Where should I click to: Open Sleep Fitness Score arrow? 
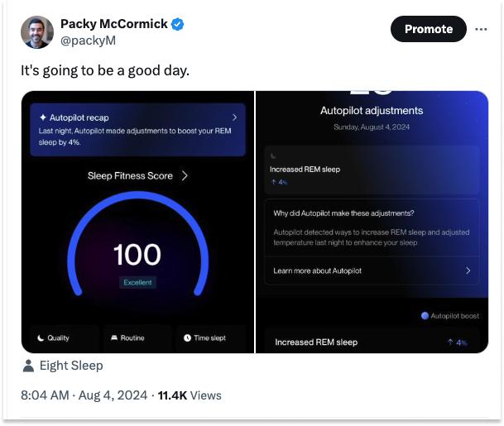pyautogui.click(x=185, y=175)
